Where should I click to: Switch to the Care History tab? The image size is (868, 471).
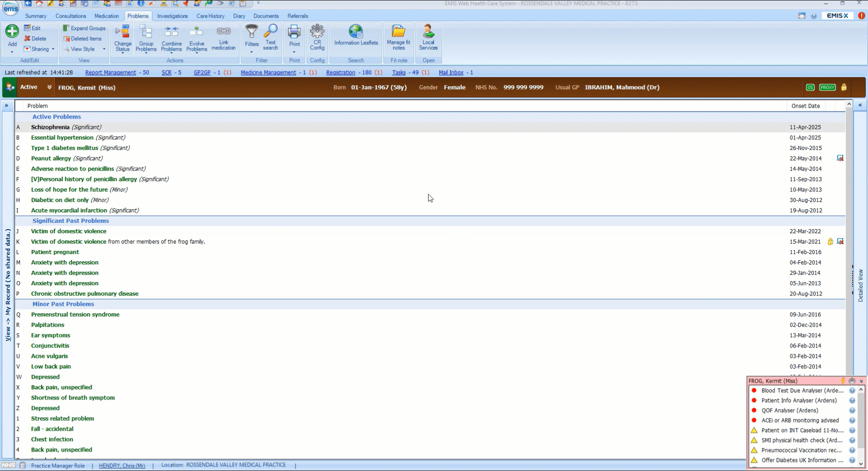(210, 16)
